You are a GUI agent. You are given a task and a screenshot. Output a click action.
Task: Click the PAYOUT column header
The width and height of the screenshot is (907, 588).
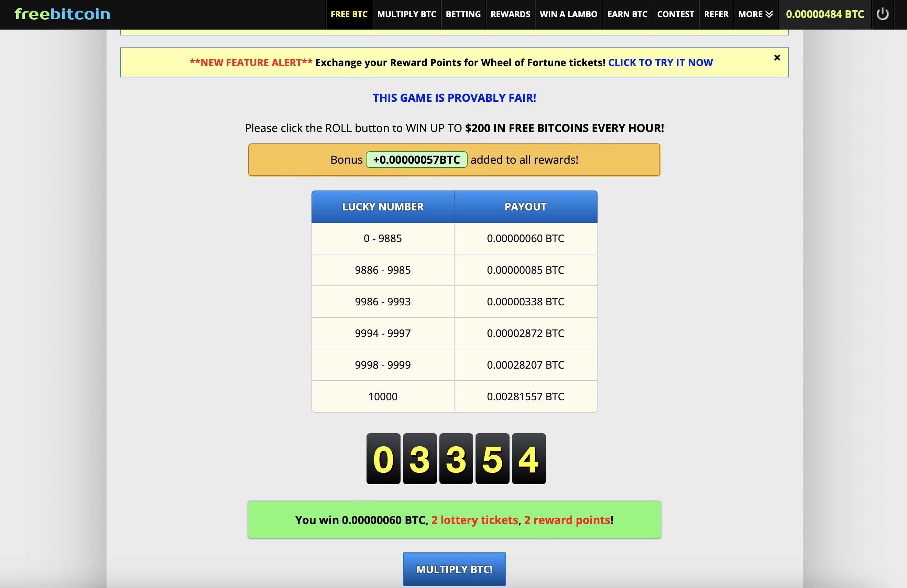[525, 207]
